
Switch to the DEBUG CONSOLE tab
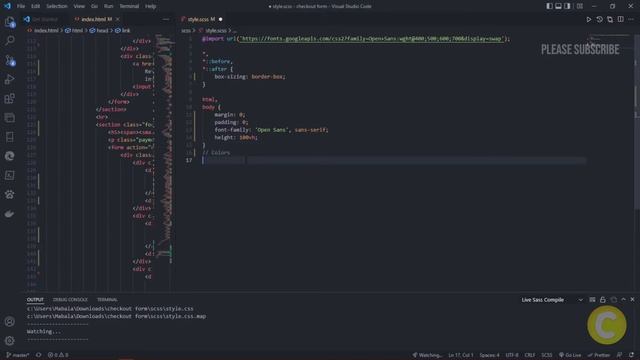70,300
